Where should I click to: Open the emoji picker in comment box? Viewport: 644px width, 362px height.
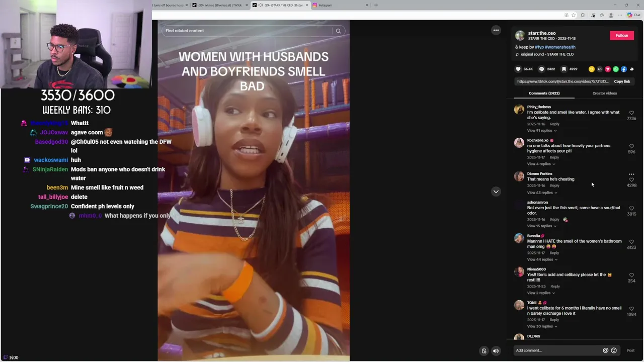click(614, 350)
